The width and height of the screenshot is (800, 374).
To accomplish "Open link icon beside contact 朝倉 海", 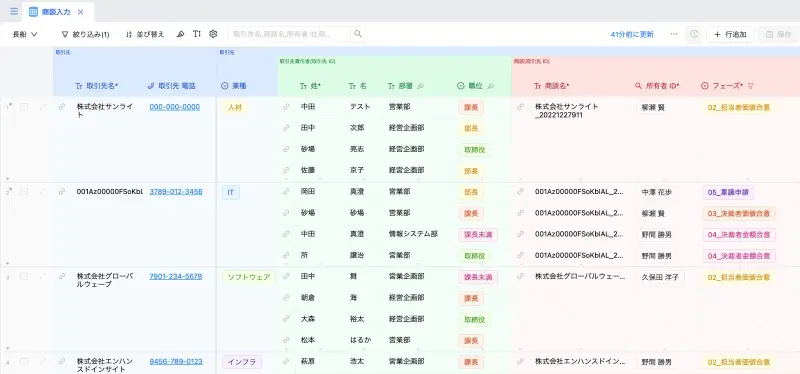I will click(286, 297).
